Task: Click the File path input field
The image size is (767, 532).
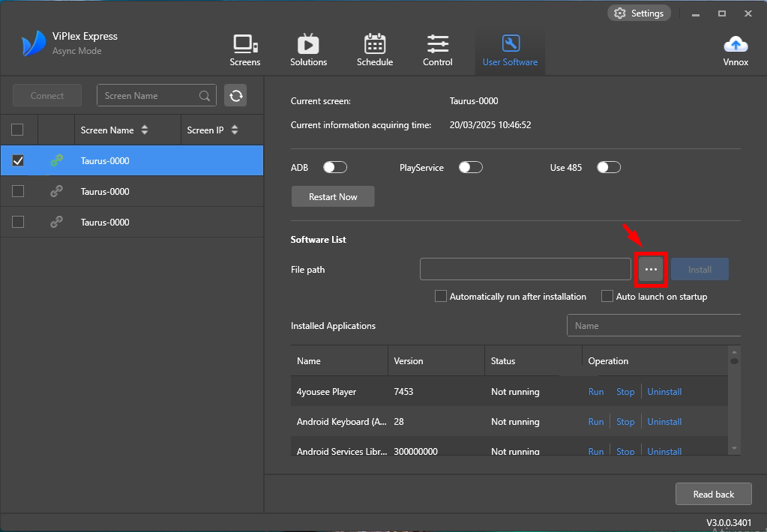Action: [526, 270]
